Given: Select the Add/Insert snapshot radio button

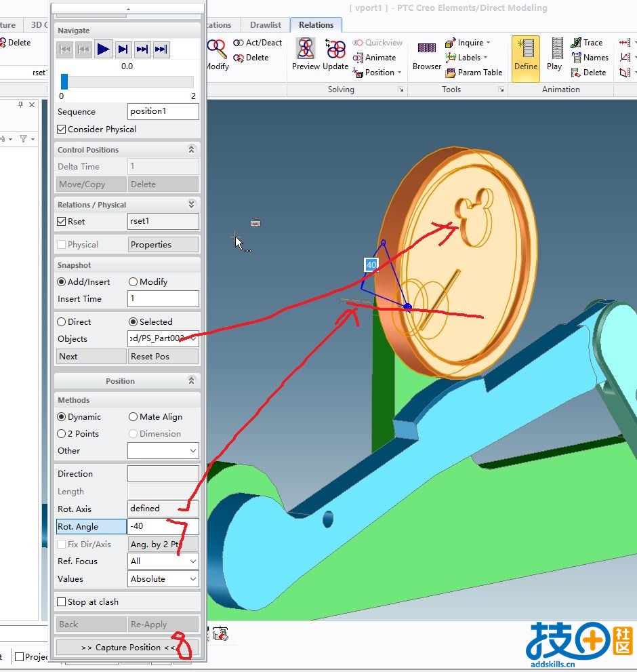Looking at the screenshot, I should 62,281.
